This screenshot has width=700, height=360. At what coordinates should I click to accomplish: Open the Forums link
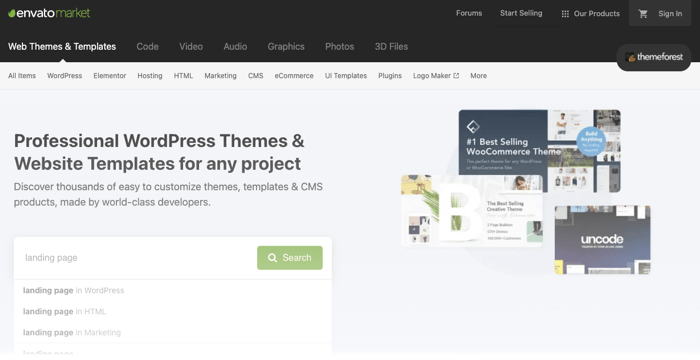pos(469,13)
